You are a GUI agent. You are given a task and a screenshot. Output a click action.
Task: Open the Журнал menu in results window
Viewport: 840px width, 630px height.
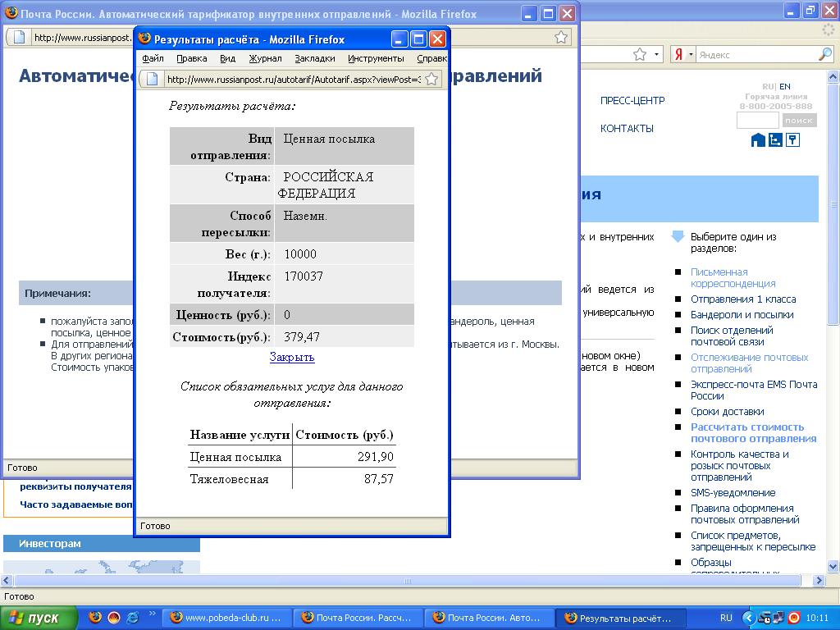pyautogui.click(x=265, y=58)
